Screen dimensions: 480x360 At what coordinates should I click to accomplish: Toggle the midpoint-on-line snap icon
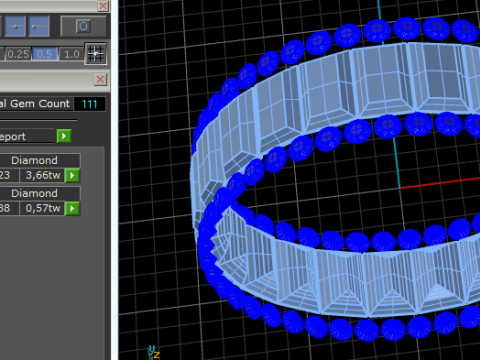pyautogui.click(x=15, y=26)
